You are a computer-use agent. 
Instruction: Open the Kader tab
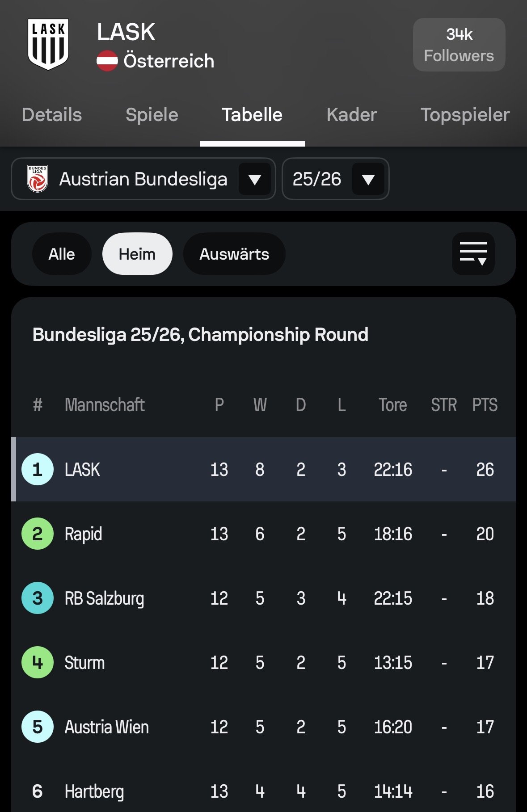point(352,115)
